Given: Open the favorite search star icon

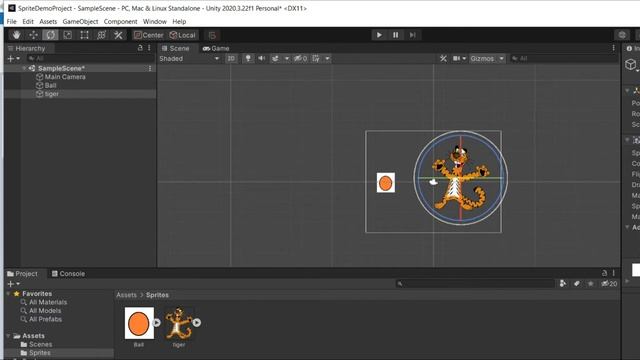Looking at the screenshot, I should (x=591, y=283).
